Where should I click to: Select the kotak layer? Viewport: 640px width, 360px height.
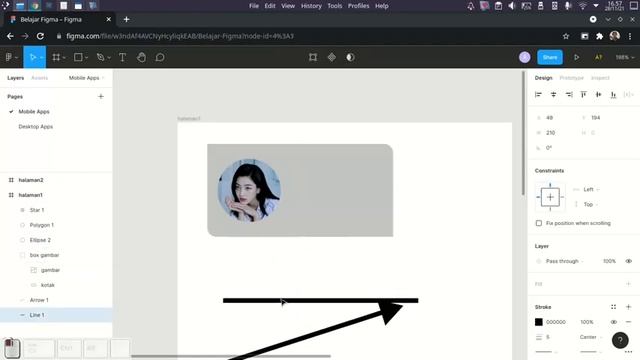point(48,285)
